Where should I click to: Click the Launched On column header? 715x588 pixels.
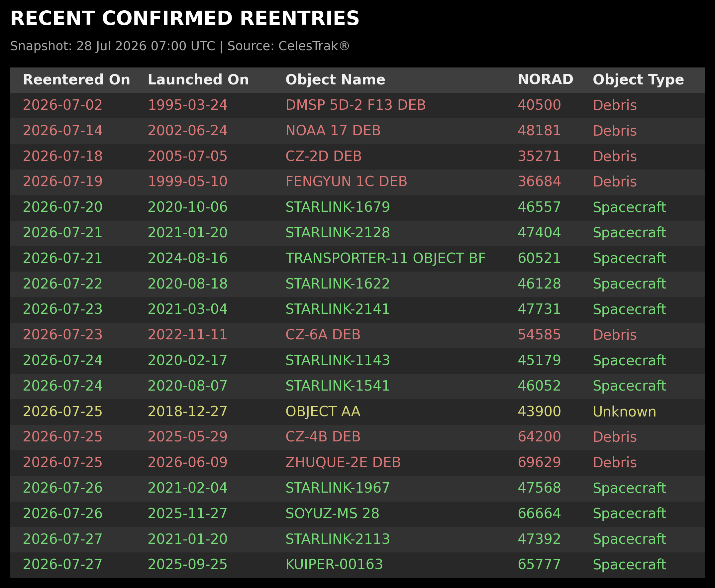198,80
